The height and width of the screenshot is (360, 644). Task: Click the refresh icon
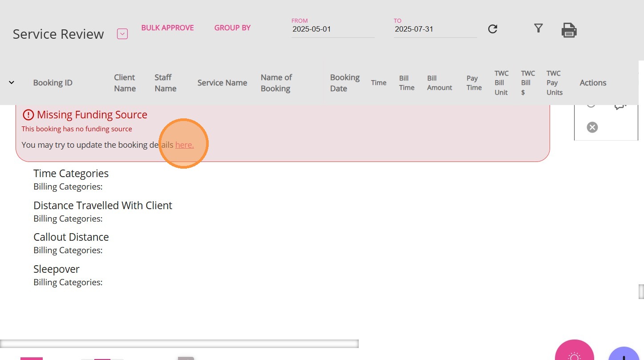pos(493,29)
